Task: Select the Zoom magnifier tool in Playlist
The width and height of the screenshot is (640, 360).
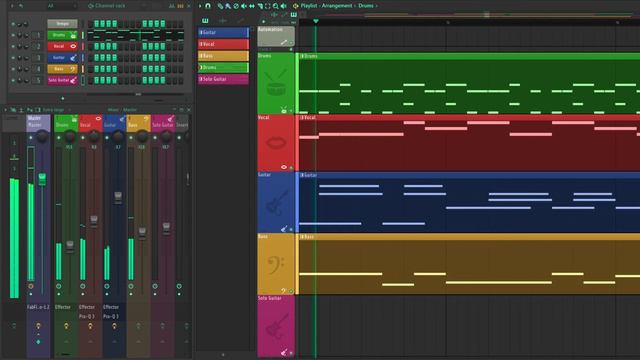Action: [276, 6]
